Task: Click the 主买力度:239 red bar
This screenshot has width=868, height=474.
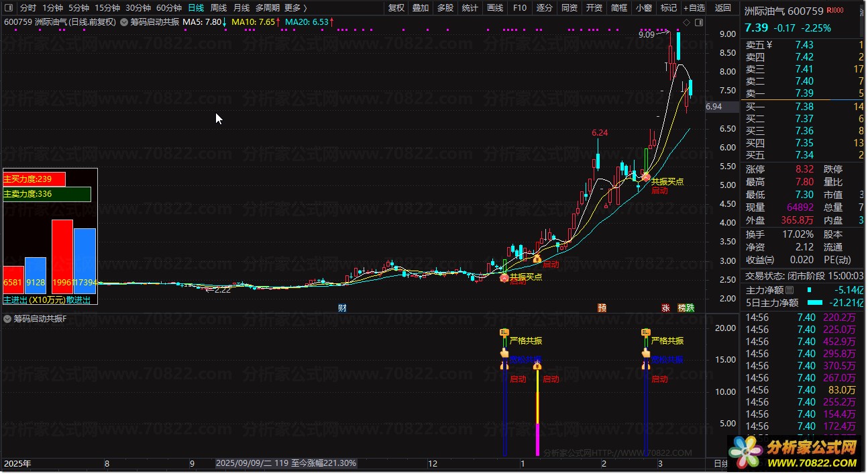Action: click(34, 179)
